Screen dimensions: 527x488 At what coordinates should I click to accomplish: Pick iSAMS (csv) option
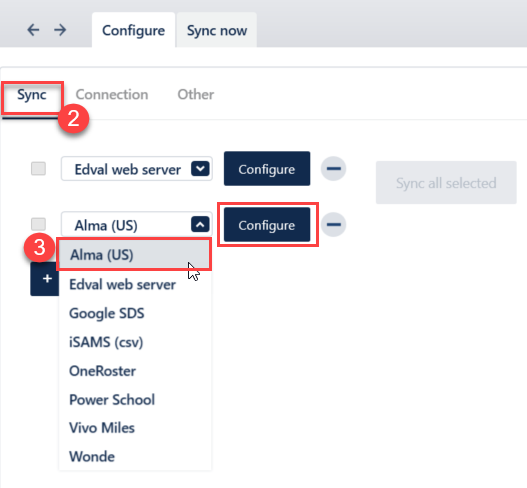[106, 342]
